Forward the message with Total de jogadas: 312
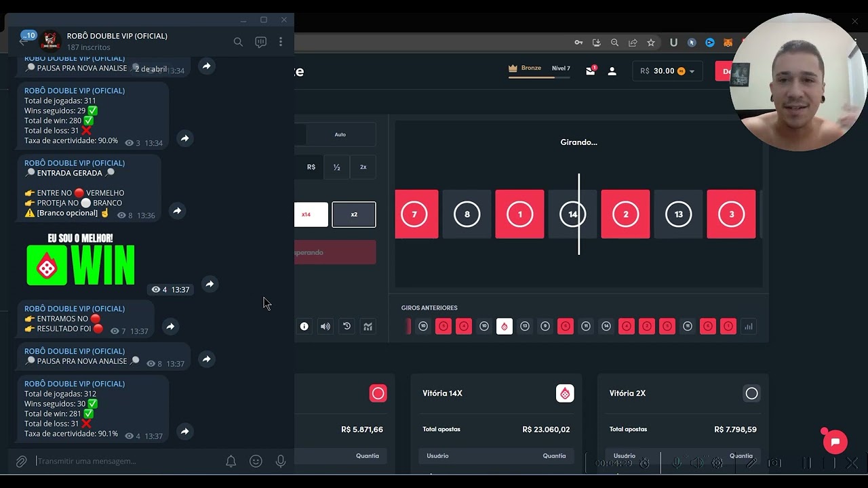868x488 pixels. pos(184,431)
